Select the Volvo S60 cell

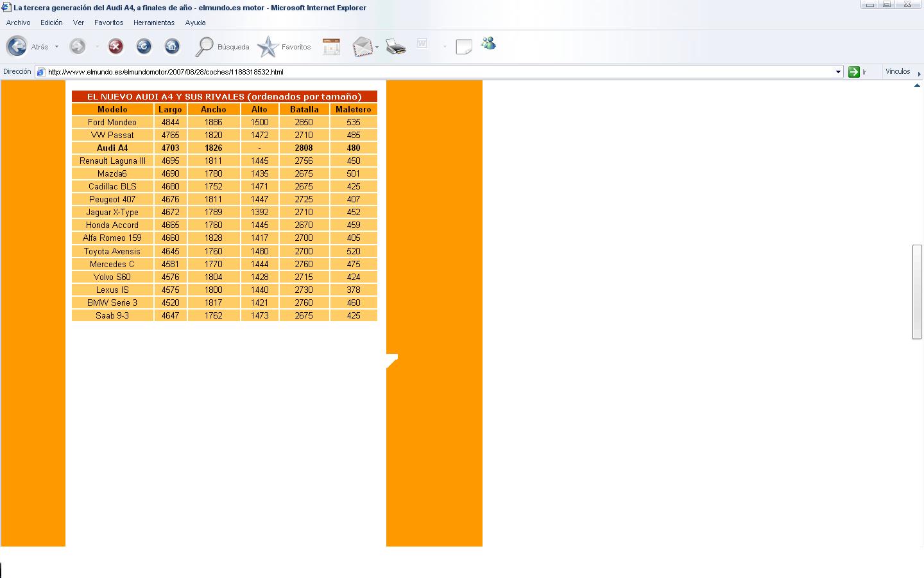click(112, 277)
